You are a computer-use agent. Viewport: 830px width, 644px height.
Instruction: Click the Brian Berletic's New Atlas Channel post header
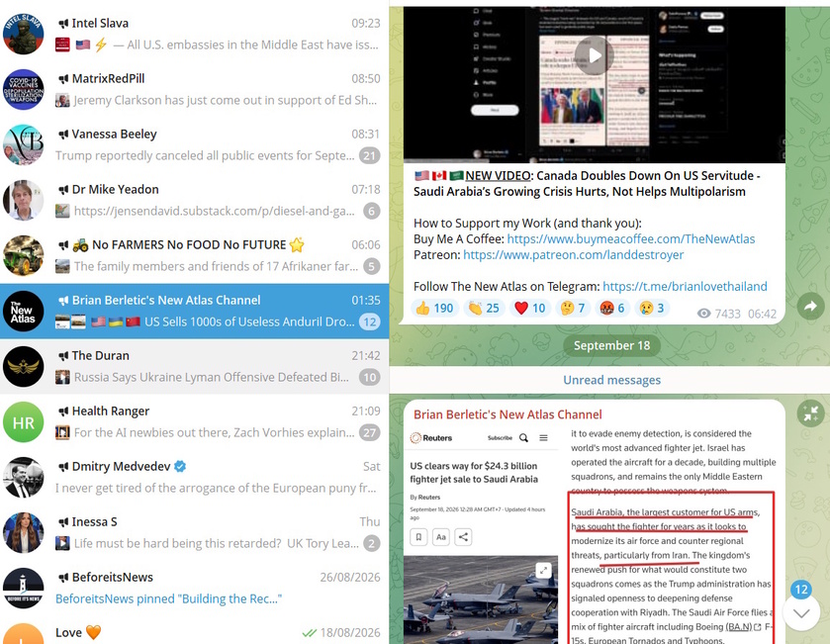coord(507,414)
